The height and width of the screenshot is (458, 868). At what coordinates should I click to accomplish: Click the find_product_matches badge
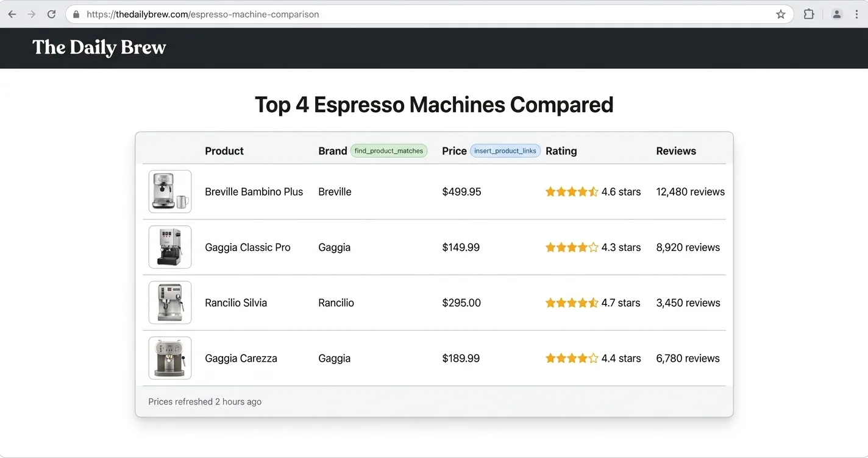(x=389, y=150)
